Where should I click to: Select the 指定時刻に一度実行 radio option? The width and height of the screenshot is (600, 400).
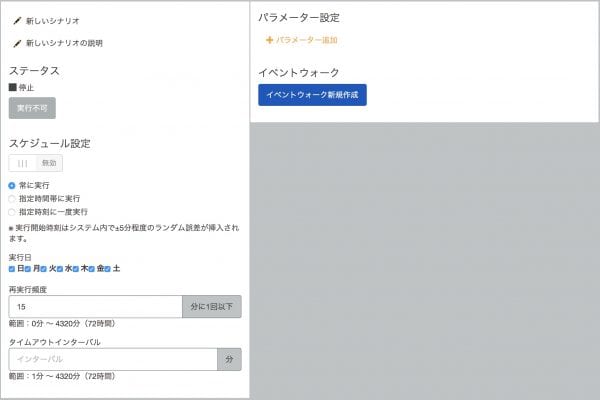pos(12,212)
